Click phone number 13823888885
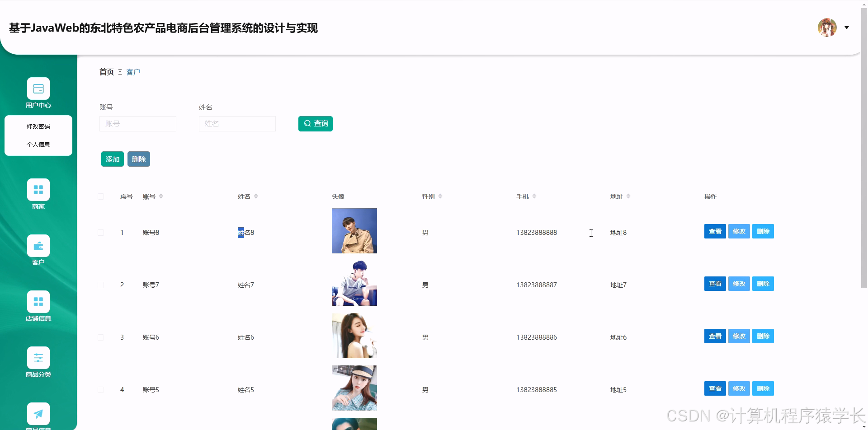 point(537,390)
